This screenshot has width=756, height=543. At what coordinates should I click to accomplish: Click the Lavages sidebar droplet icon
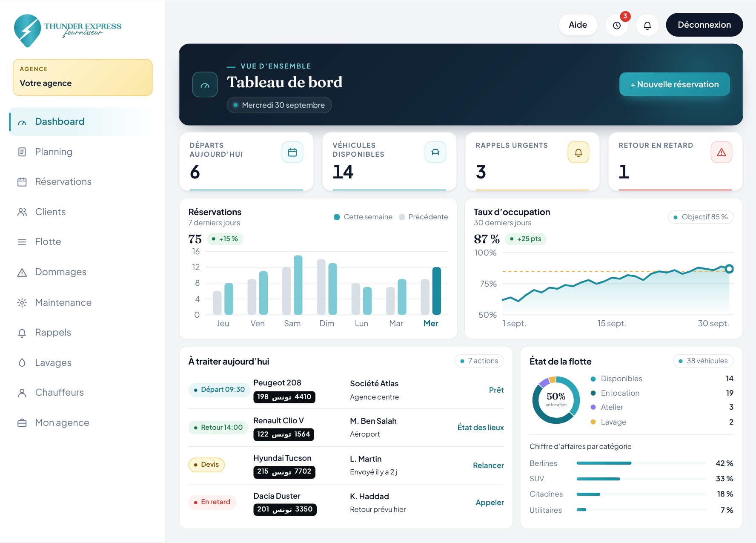(x=22, y=363)
